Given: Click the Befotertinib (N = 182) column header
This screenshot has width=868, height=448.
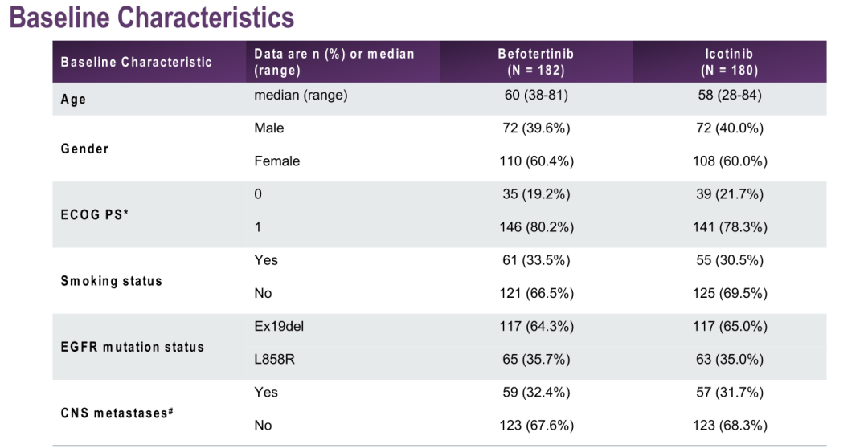Looking at the screenshot, I should (536, 62).
